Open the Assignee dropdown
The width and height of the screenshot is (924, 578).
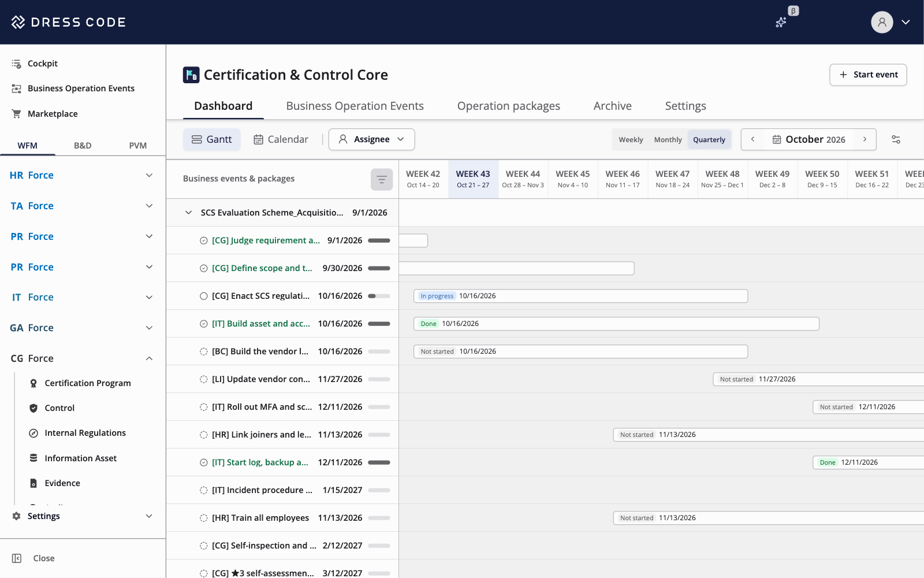coord(371,139)
